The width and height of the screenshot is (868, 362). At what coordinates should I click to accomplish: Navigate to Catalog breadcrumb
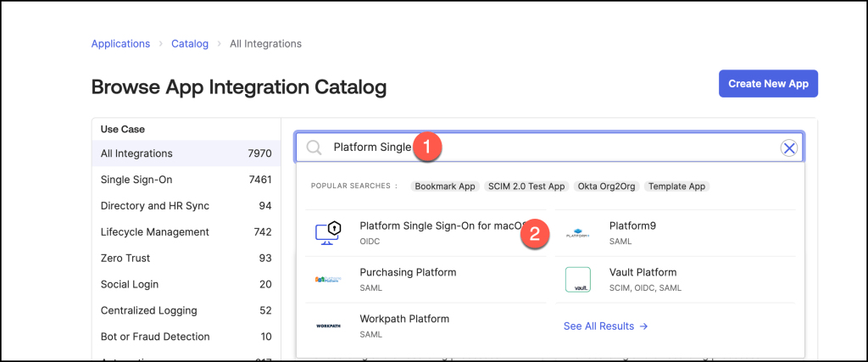pos(190,43)
